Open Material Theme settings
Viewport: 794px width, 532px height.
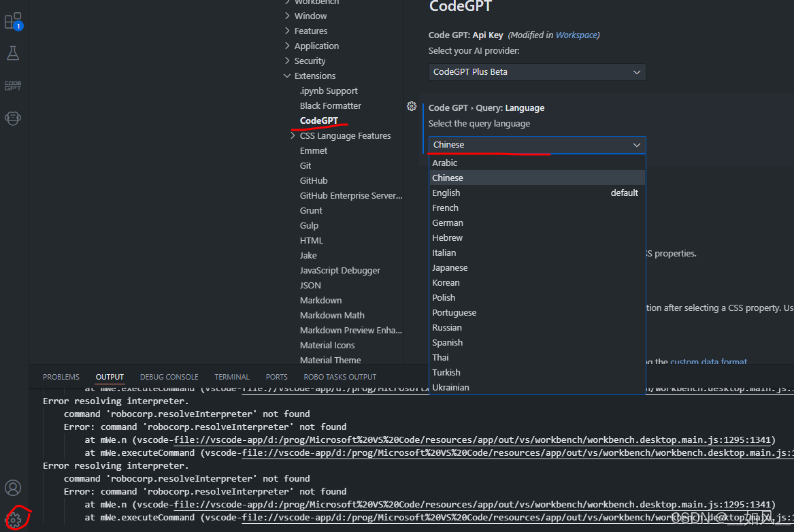coord(330,360)
